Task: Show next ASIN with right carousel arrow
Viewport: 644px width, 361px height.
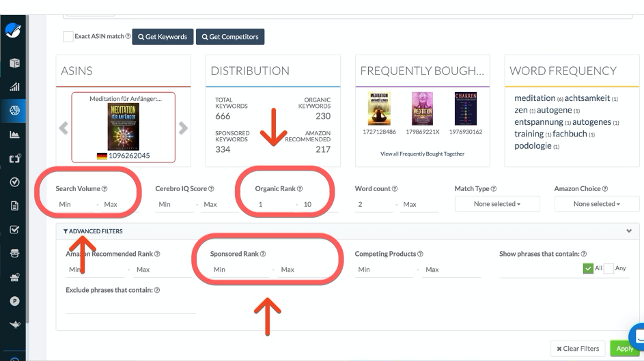Action: pos(183,128)
